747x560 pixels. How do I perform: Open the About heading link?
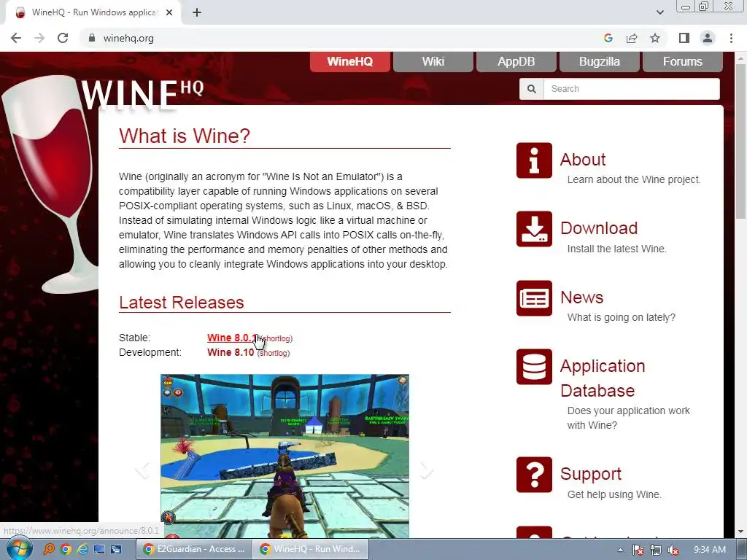583,160
